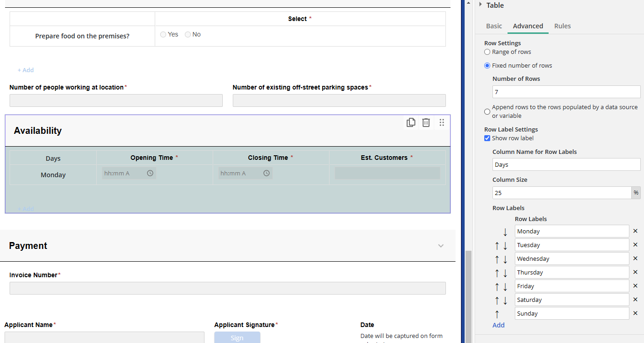The height and width of the screenshot is (343, 644).
Task: Delete the Availability section with trash icon
Action: click(x=426, y=122)
